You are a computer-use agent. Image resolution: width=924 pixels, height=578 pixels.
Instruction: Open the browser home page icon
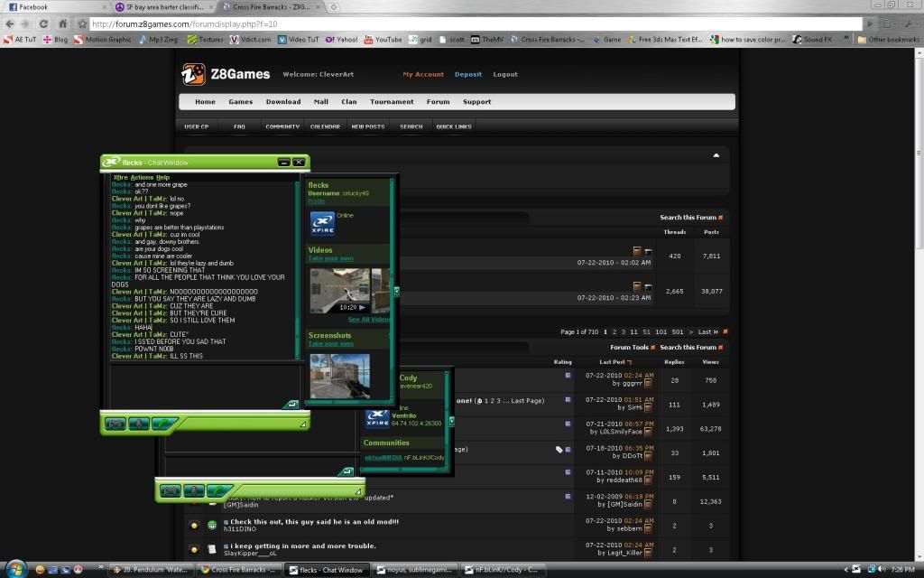[80, 23]
